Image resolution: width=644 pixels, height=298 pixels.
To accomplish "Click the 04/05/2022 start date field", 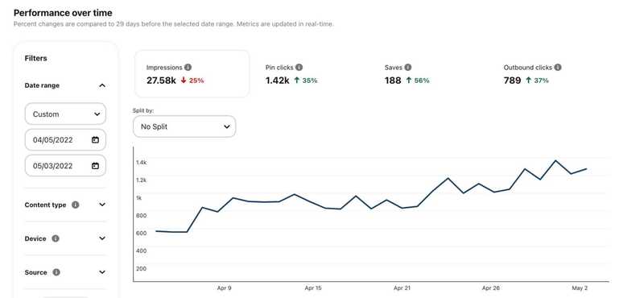I will (65, 140).
